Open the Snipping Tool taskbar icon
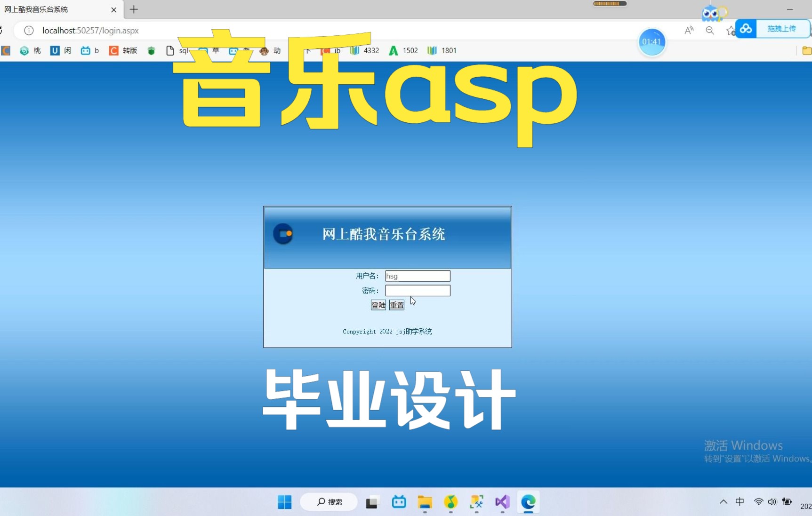Screen dimensions: 812x516 476,502
